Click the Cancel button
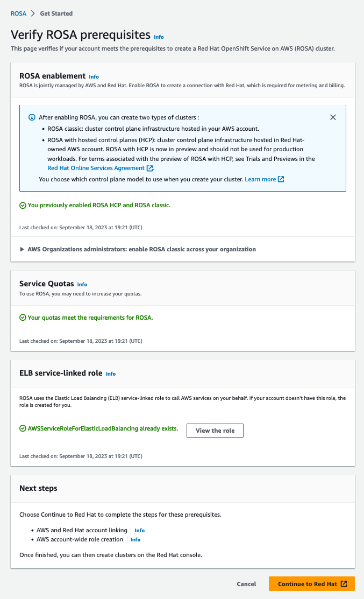Screen dimensions: 364x599 click(246, 584)
